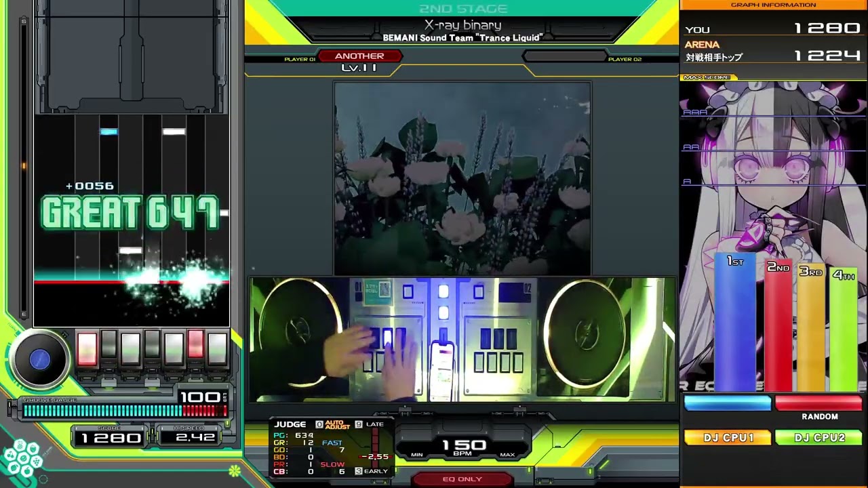868x488 pixels.
Task: Tap the seventh white key button
Action: (217, 348)
